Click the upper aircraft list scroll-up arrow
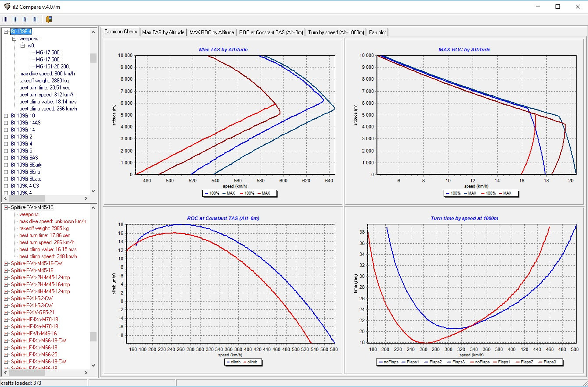Image resolution: width=588 pixels, height=387 pixels. [93, 32]
